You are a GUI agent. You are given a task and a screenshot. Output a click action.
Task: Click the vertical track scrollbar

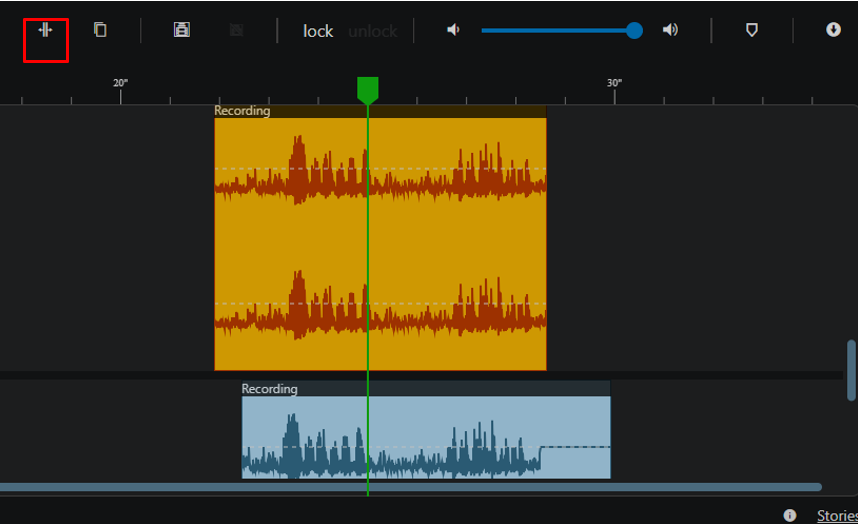tap(851, 370)
